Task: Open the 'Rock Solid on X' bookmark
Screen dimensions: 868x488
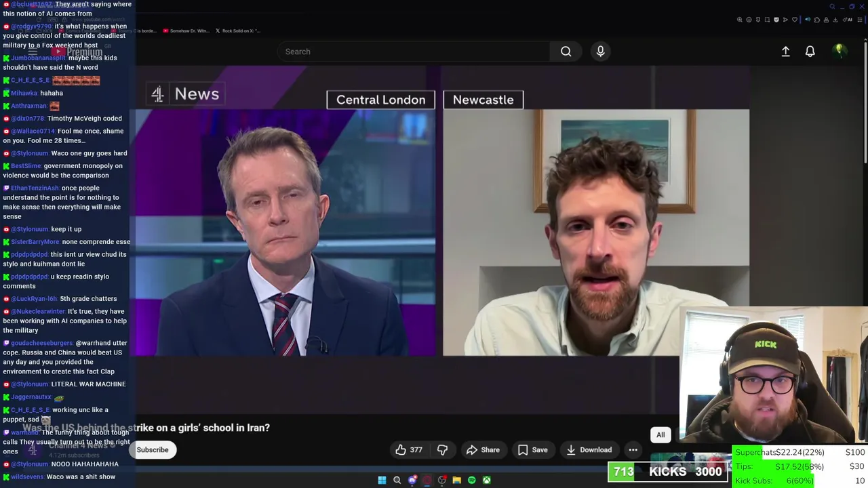Action: pos(237,30)
